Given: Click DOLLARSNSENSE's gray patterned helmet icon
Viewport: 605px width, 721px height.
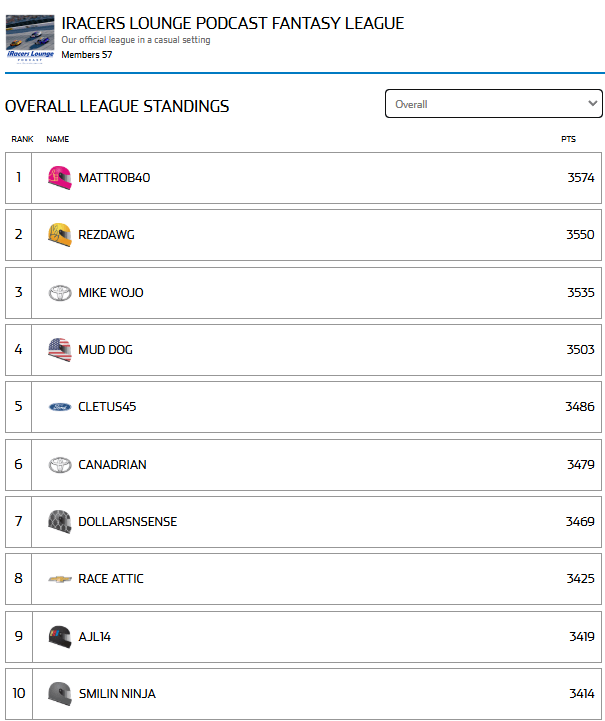Looking at the screenshot, I should 60,522.
